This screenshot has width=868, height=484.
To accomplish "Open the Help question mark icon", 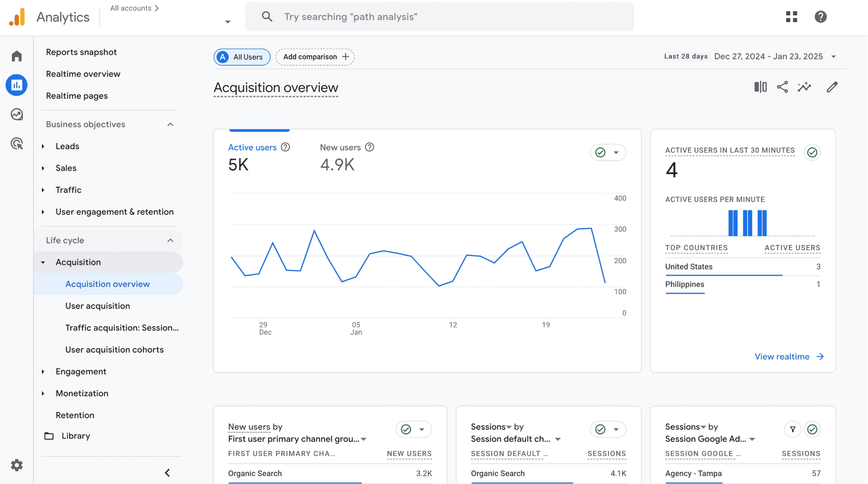I will (x=821, y=17).
